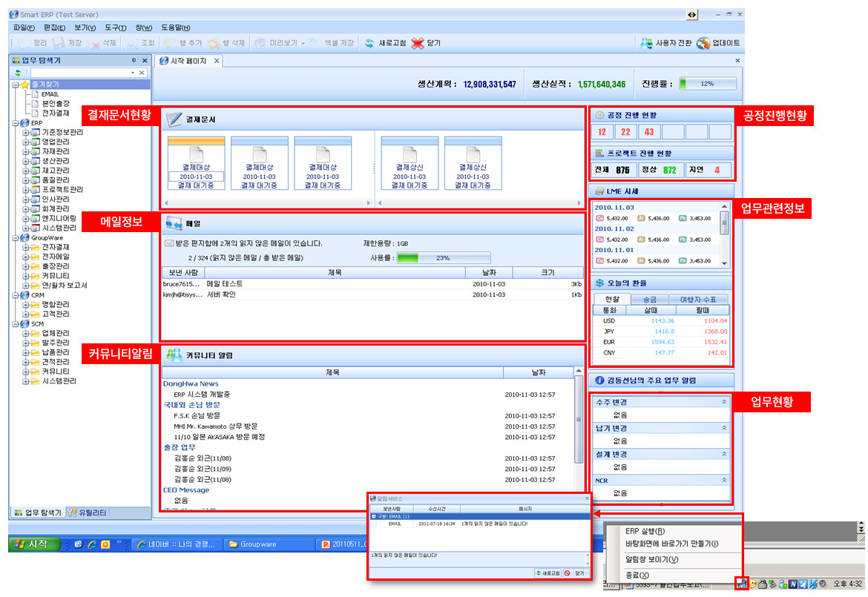The image size is (868, 597).
Task: Click the 업데이트 update icon
Action: pyautogui.click(x=703, y=43)
